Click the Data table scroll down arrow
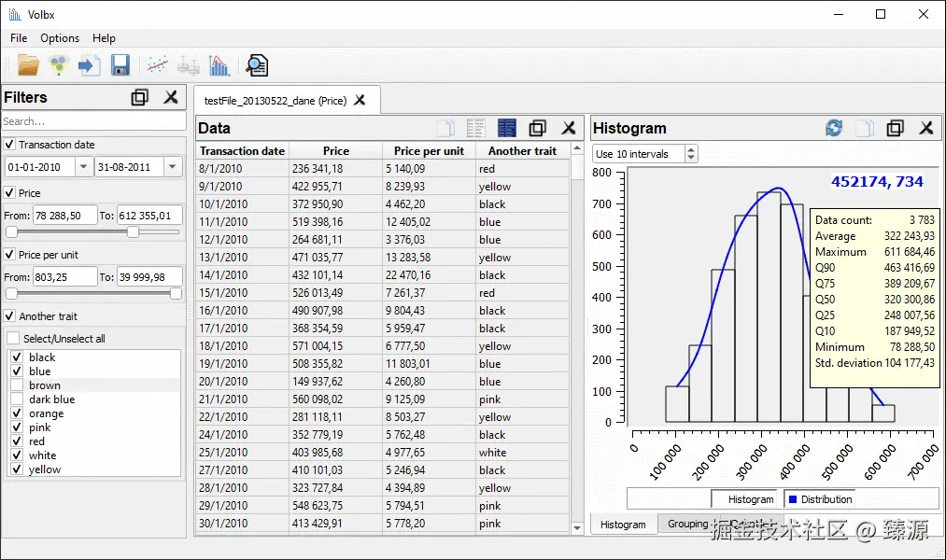The height and width of the screenshot is (560, 946). [577, 527]
